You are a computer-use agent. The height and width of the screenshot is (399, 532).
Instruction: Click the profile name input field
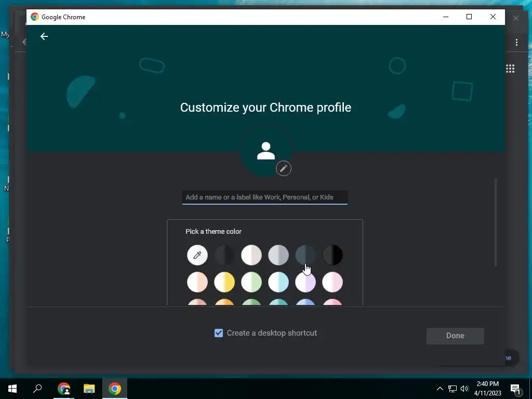(x=265, y=197)
